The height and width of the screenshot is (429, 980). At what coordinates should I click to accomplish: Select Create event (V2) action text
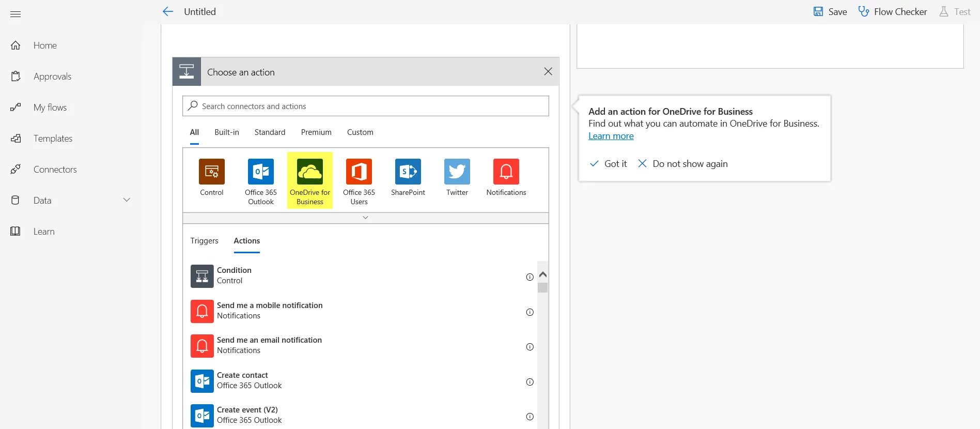coord(247,410)
